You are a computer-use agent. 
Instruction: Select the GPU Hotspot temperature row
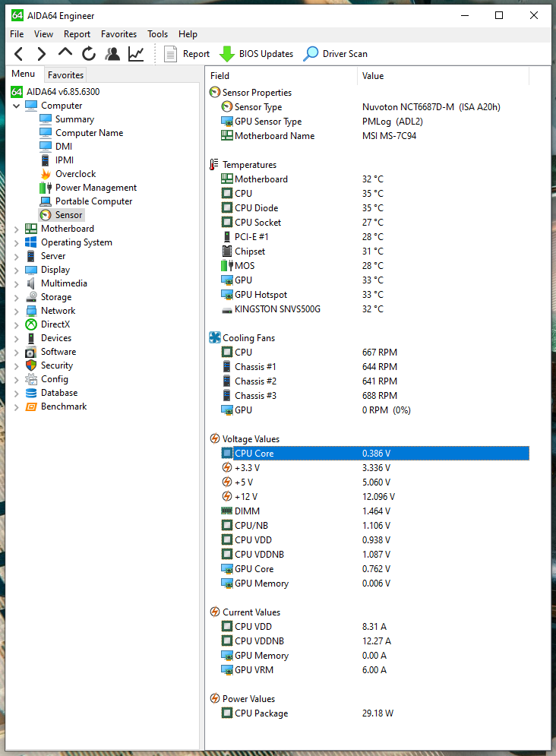(x=374, y=295)
